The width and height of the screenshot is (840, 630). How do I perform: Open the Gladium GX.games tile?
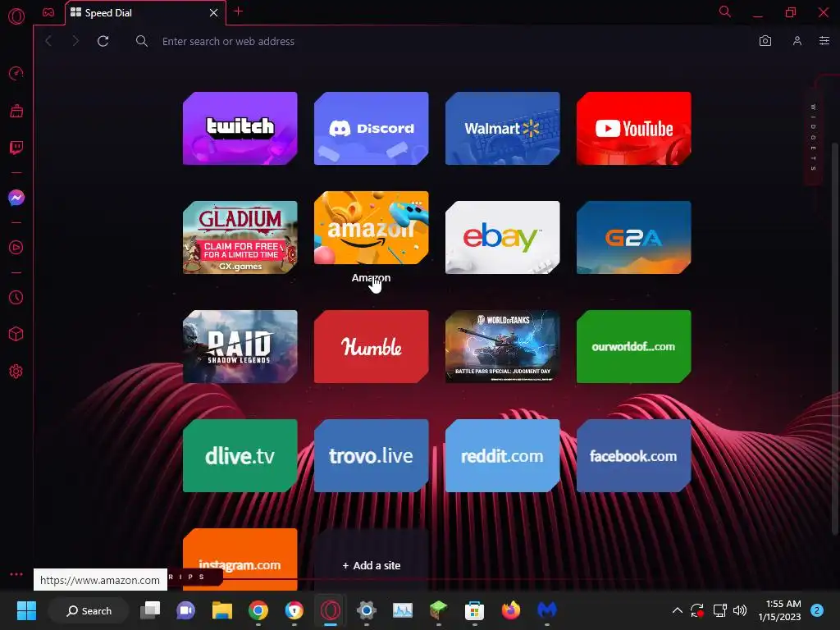pos(240,237)
